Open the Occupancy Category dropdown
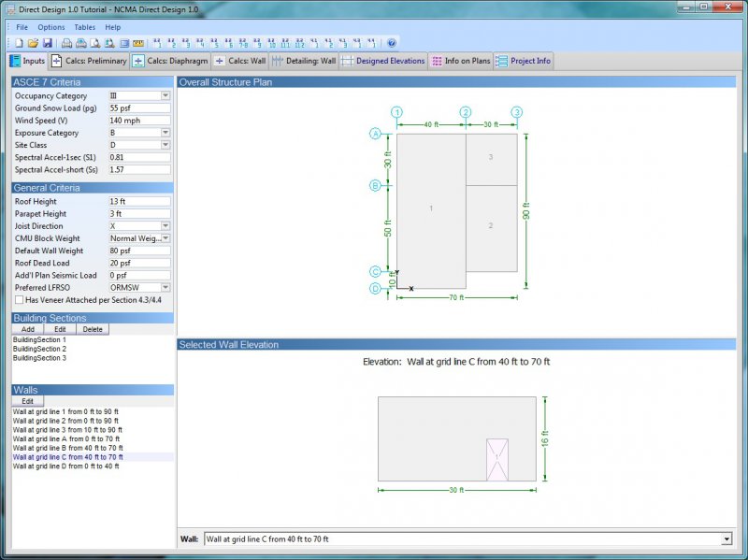 [165, 96]
